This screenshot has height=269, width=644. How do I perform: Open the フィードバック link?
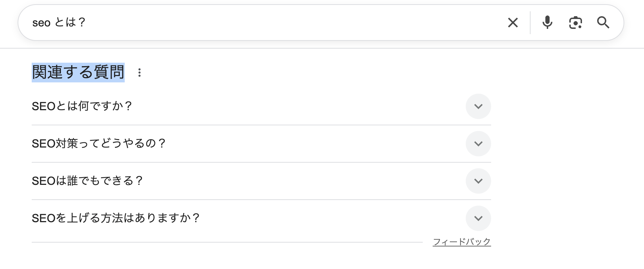coord(462,242)
